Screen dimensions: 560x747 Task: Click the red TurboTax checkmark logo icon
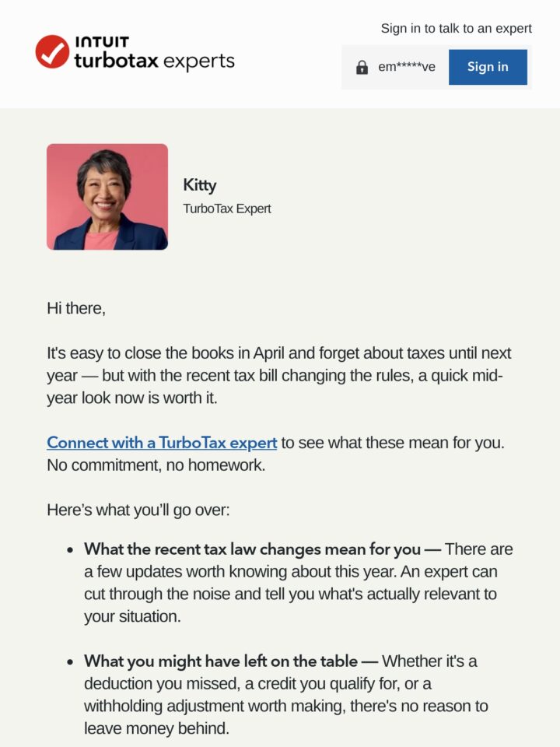[x=52, y=51]
